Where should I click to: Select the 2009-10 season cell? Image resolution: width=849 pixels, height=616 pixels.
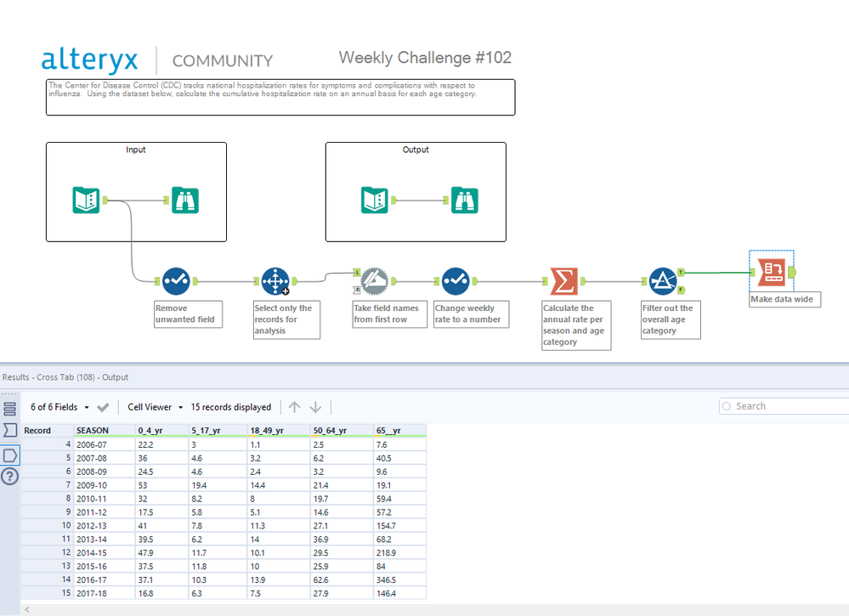pos(105,485)
